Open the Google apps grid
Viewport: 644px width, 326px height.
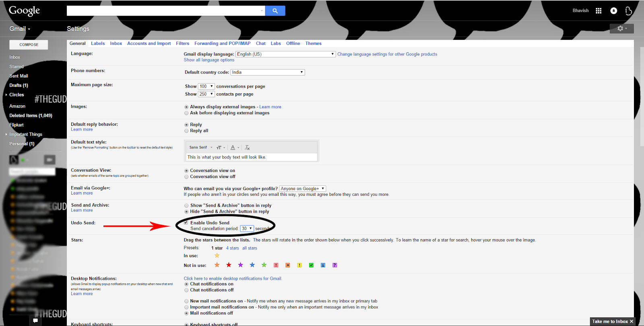point(599,11)
